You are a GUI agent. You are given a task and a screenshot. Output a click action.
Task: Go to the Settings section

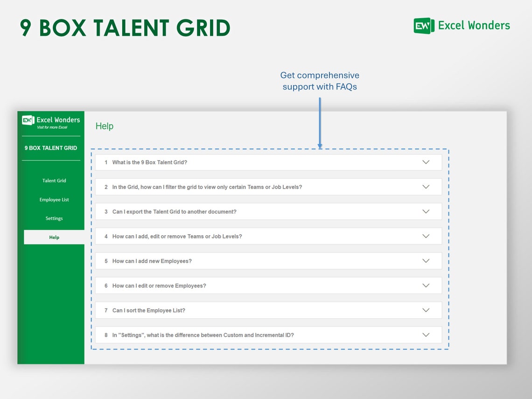pos(54,218)
